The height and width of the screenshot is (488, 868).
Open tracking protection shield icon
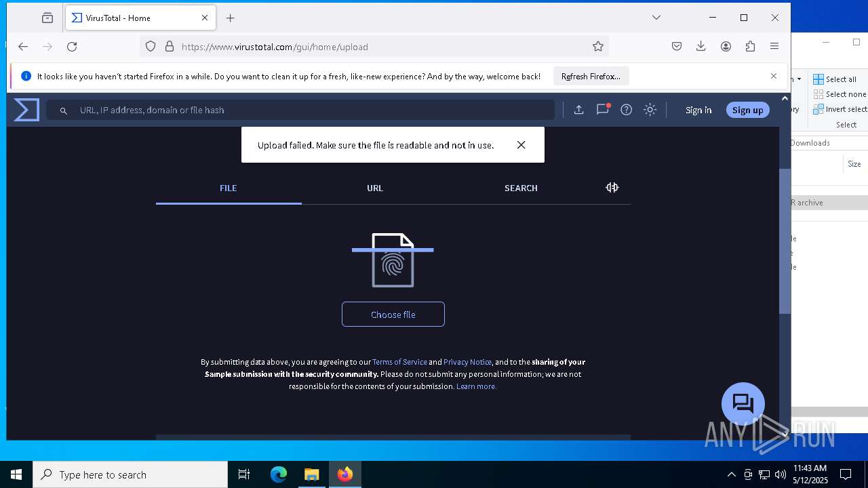151,47
